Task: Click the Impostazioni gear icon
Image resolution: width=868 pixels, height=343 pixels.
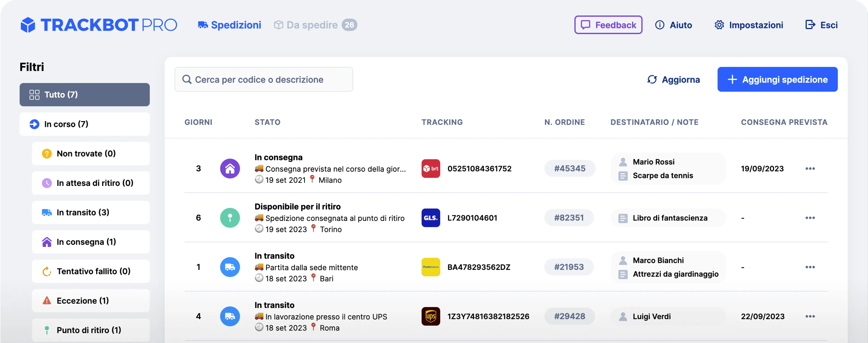Action: 719,25
